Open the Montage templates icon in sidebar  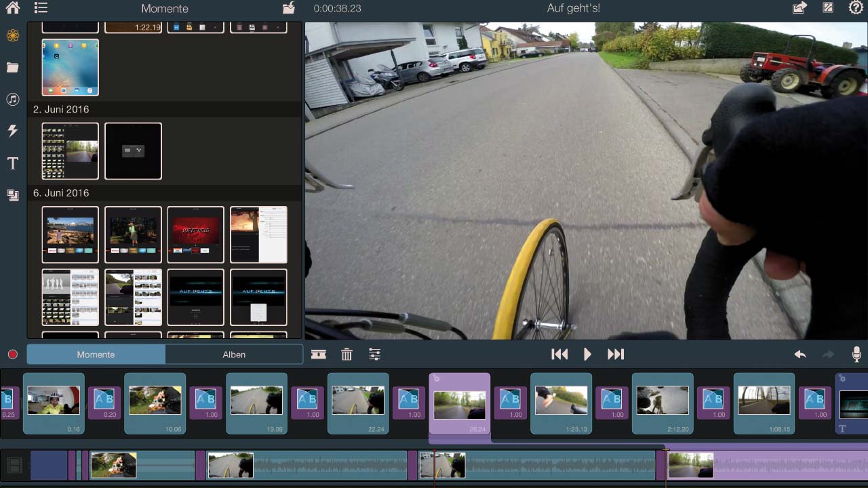pyautogui.click(x=12, y=195)
